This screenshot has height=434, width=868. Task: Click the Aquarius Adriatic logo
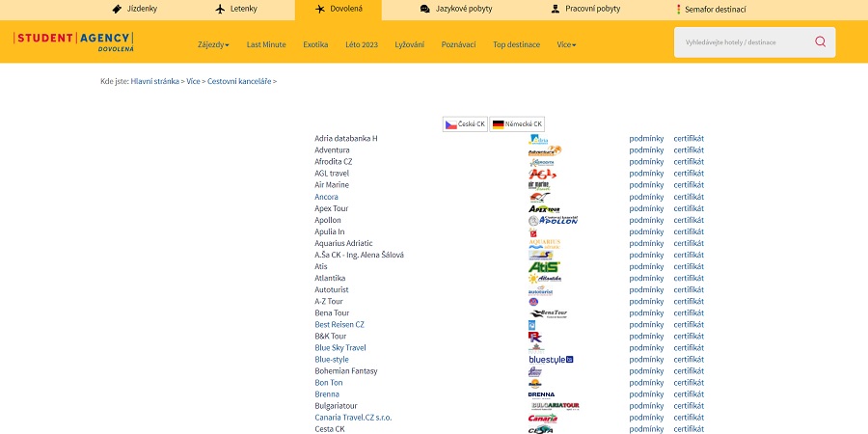tap(545, 244)
